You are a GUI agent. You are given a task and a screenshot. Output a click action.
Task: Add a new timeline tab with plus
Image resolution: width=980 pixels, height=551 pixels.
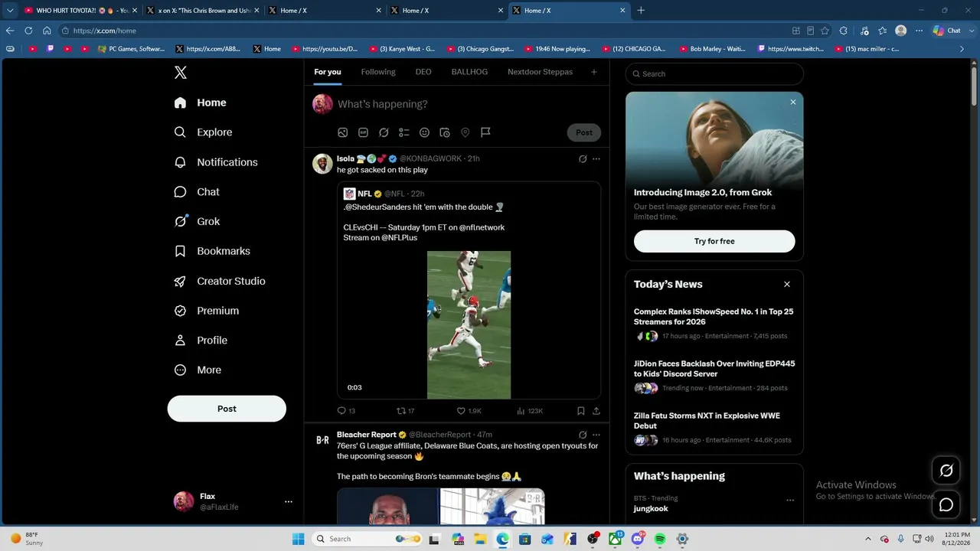pos(593,72)
